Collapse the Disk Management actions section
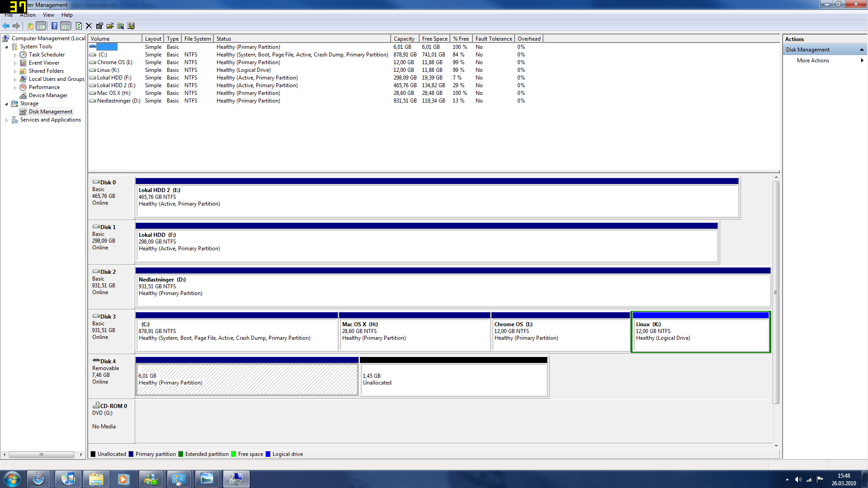This screenshot has width=868, height=488. coord(862,50)
